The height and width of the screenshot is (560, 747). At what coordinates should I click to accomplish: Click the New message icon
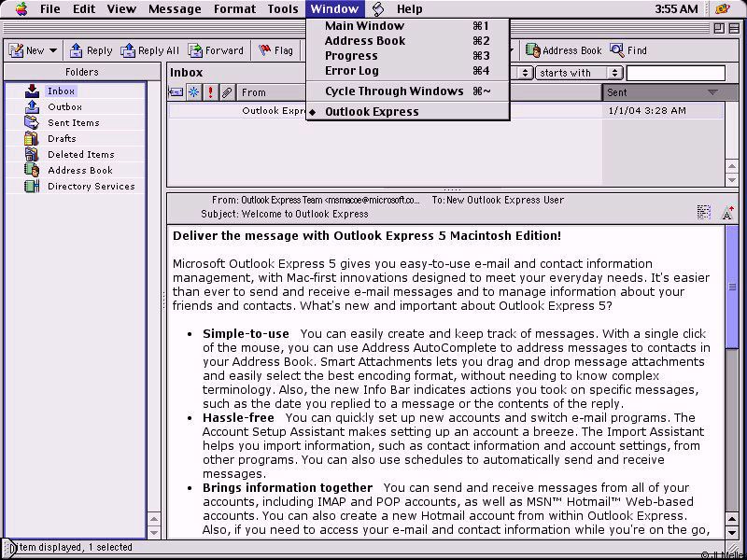coord(17,50)
